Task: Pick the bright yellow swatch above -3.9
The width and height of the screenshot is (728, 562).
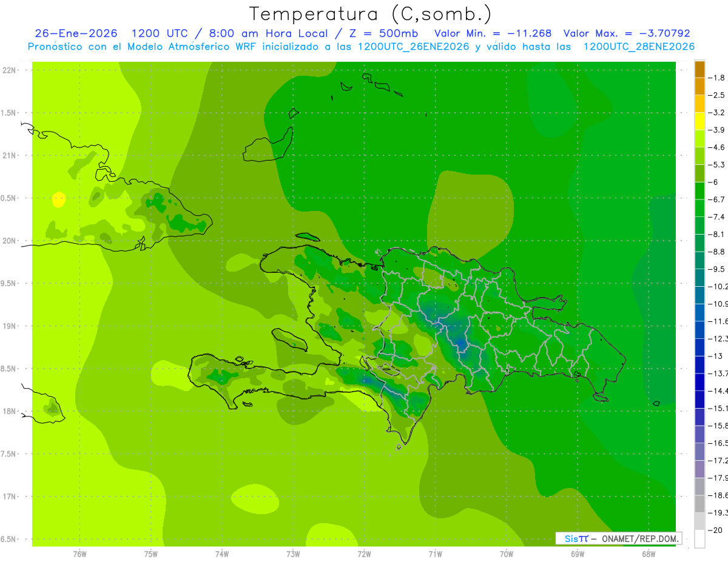Action: [x=699, y=121]
